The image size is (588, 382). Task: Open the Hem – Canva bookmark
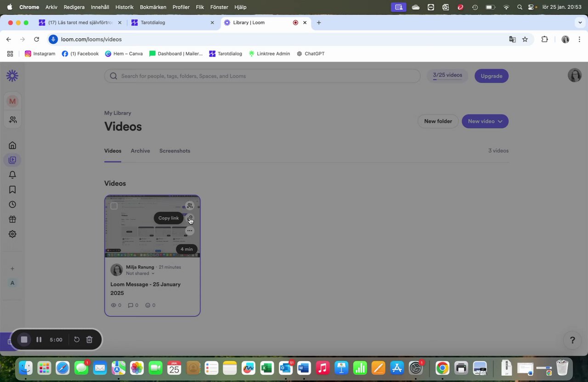124,54
